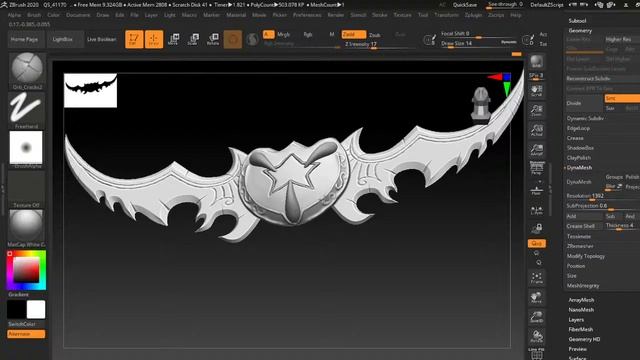Select the Rotate transform tool
This screenshot has width=640, height=360.
click(x=213, y=39)
